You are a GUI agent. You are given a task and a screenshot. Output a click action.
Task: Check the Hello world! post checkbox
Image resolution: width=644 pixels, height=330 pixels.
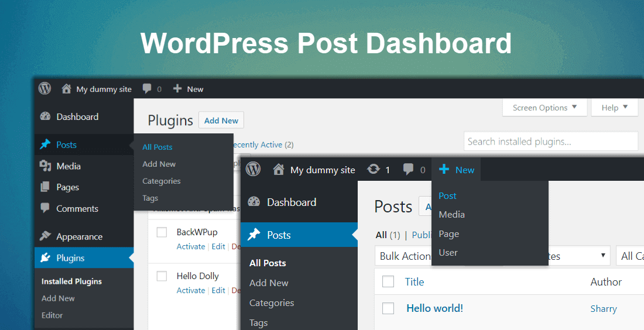(x=388, y=308)
